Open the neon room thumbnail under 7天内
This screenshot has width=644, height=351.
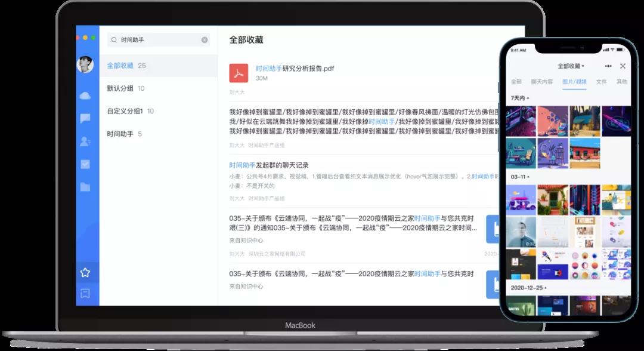click(x=521, y=121)
